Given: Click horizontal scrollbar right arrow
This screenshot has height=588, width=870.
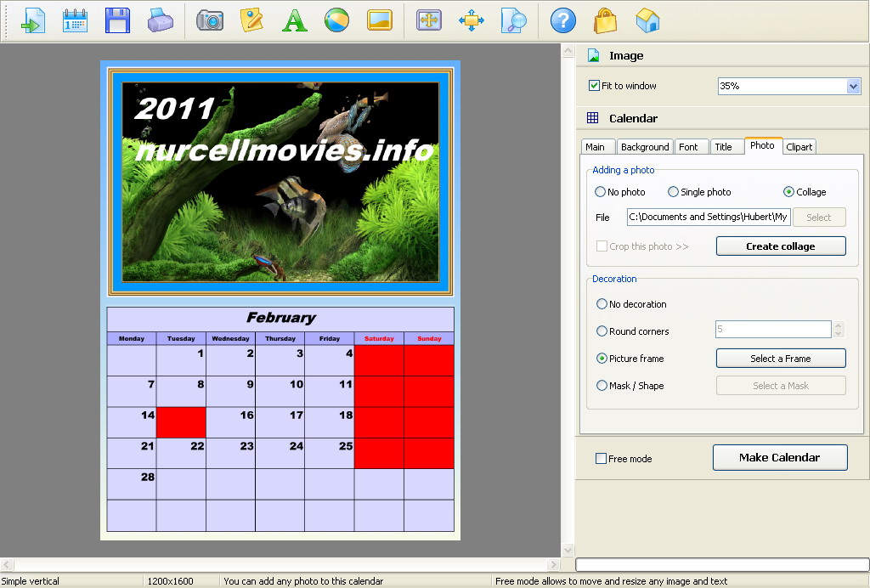Looking at the screenshot, I should click(x=553, y=565).
